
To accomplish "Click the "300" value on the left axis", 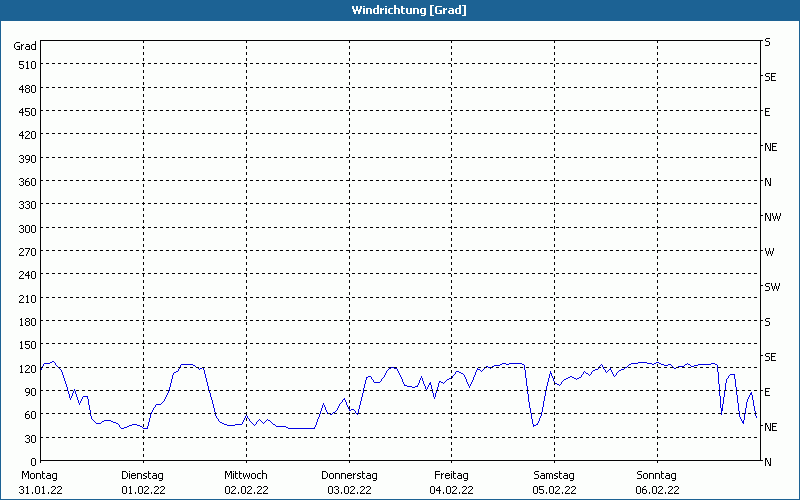I will [x=28, y=229].
